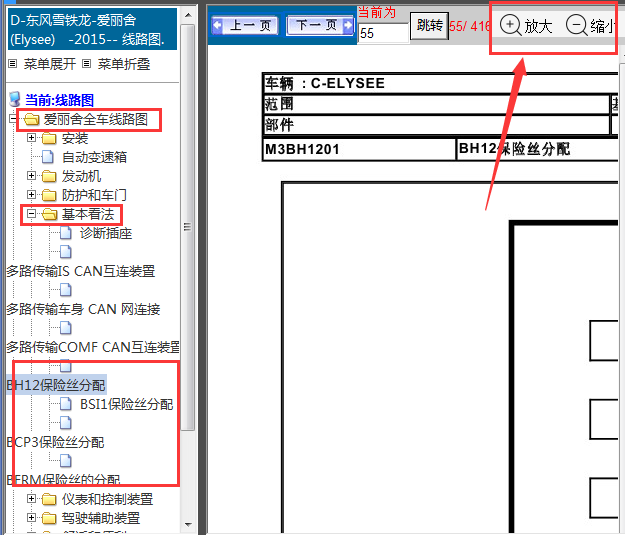
Task: Expand the 防护和车门 folder node
Action: tap(31, 195)
